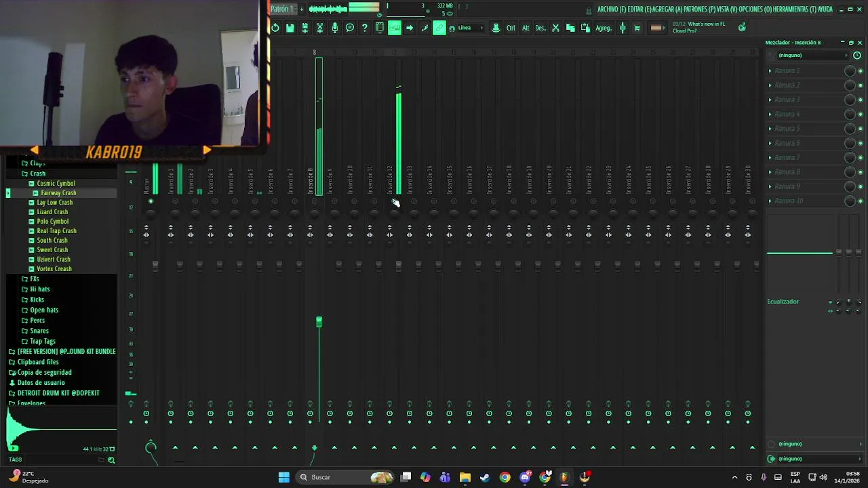The width and height of the screenshot is (868, 488).
Task: Open the EDITAR menu
Action: coord(639,9)
